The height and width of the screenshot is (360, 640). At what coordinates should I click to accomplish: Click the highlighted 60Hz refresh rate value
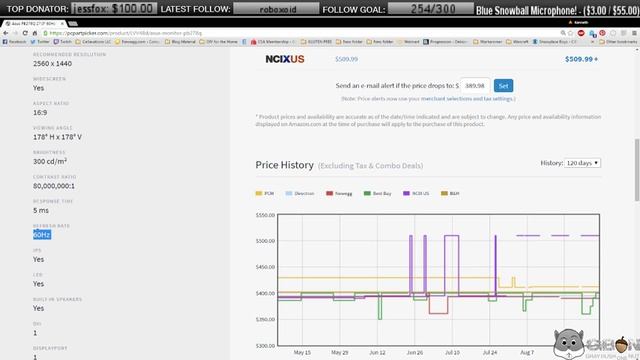point(42,235)
